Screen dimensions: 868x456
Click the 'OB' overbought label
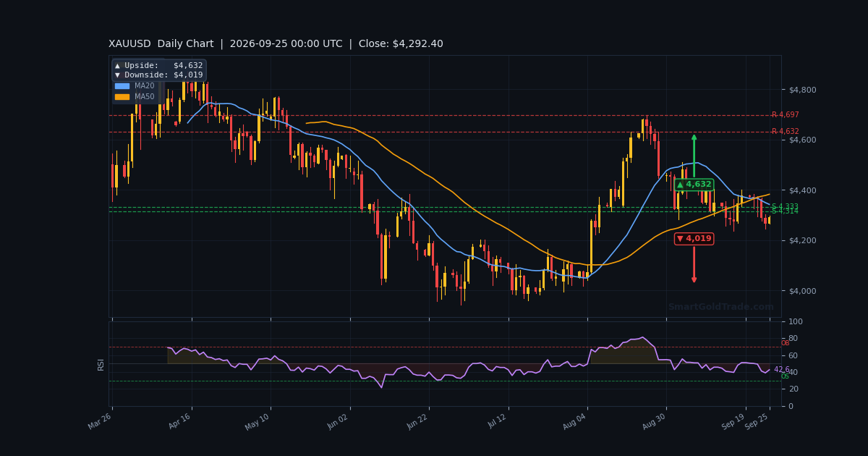click(x=785, y=343)
